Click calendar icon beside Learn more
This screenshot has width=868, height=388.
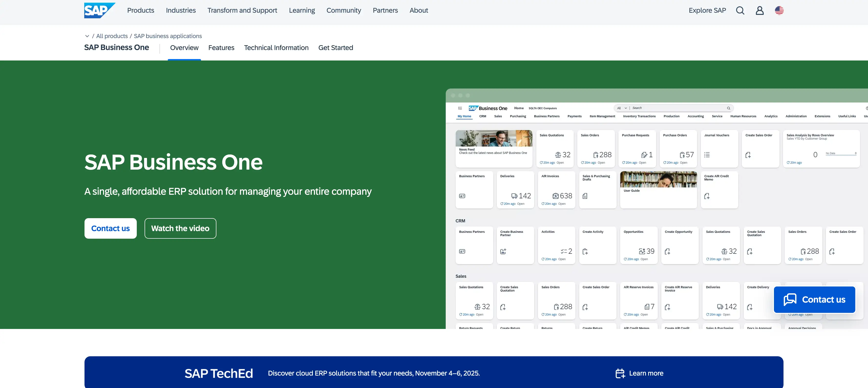(x=620, y=373)
